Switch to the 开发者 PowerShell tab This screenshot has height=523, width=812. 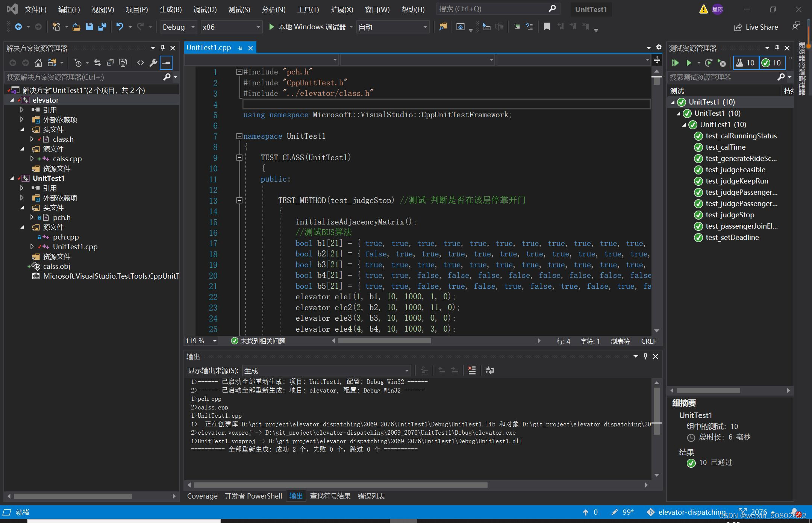click(x=253, y=496)
